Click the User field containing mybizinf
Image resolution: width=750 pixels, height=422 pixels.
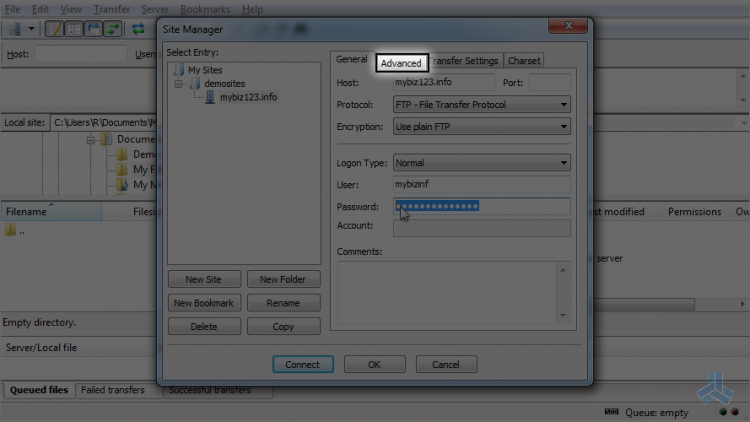click(482, 184)
